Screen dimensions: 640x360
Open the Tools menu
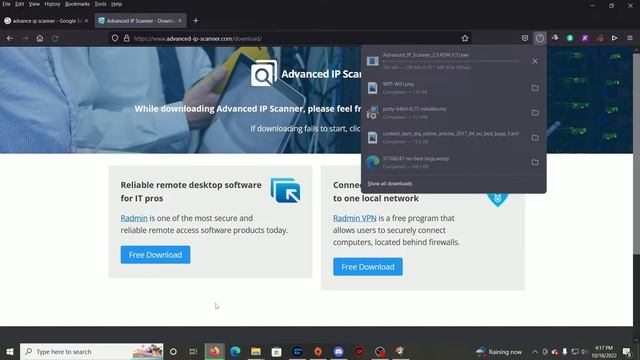100,4
